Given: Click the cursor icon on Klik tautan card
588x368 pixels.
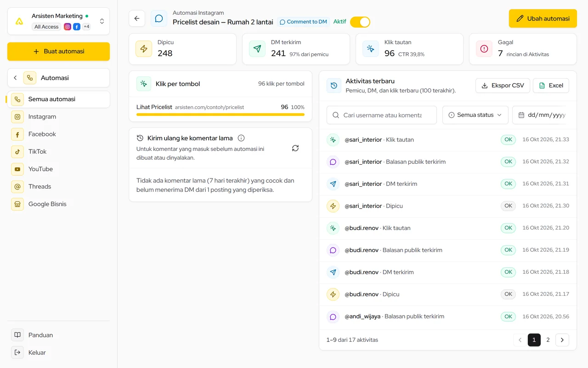Looking at the screenshot, I should click(x=371, y=49).
